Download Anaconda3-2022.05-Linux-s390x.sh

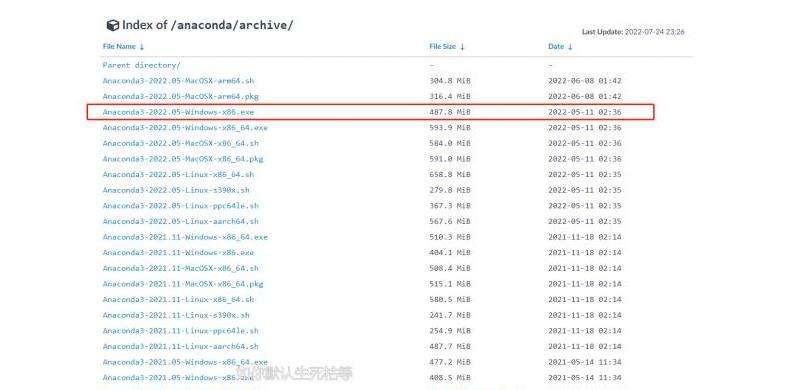click(x=176, y=190)
